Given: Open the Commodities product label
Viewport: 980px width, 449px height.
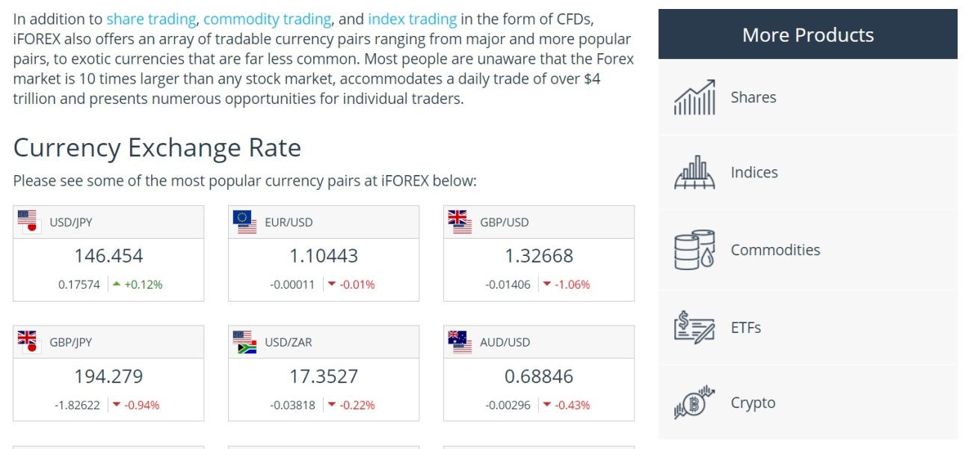Looking at the screenshot, I should point(775,250).
